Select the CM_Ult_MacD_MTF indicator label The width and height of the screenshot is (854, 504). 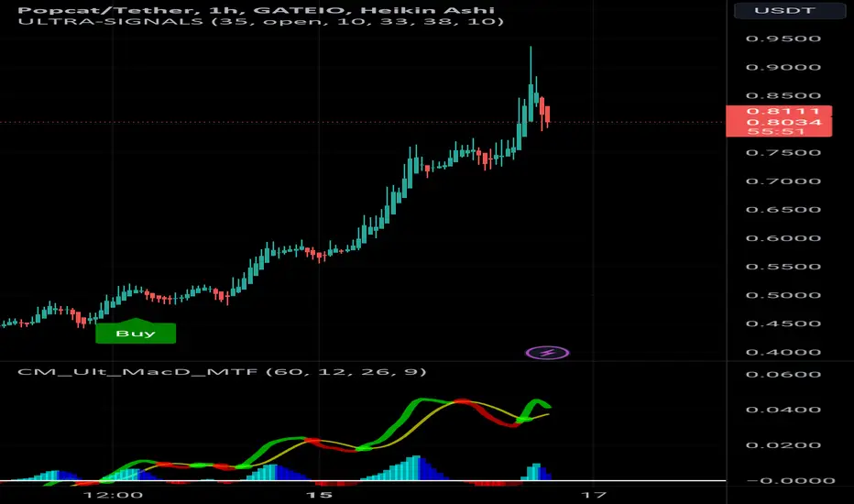pyautogui.click(x=222, y=372)
